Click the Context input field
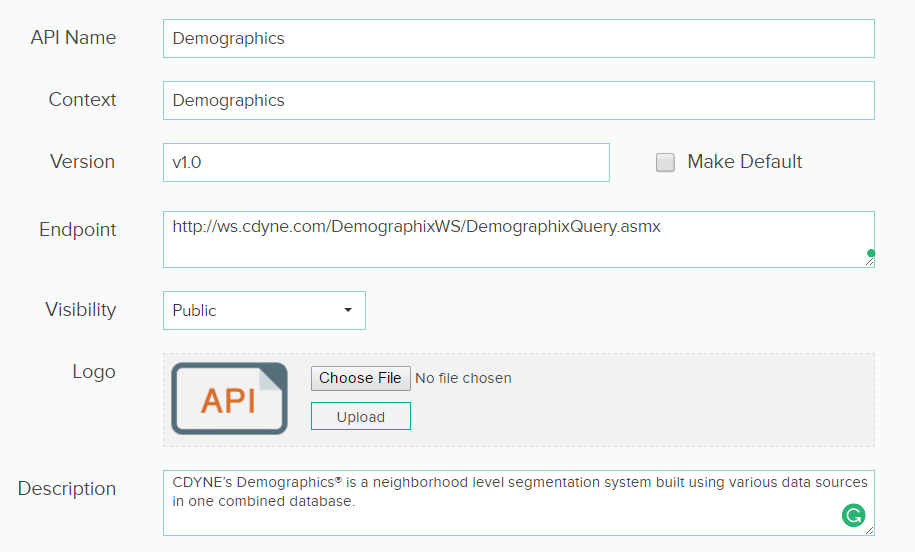Screen dimensions: 915x552 tap(518, 101)
